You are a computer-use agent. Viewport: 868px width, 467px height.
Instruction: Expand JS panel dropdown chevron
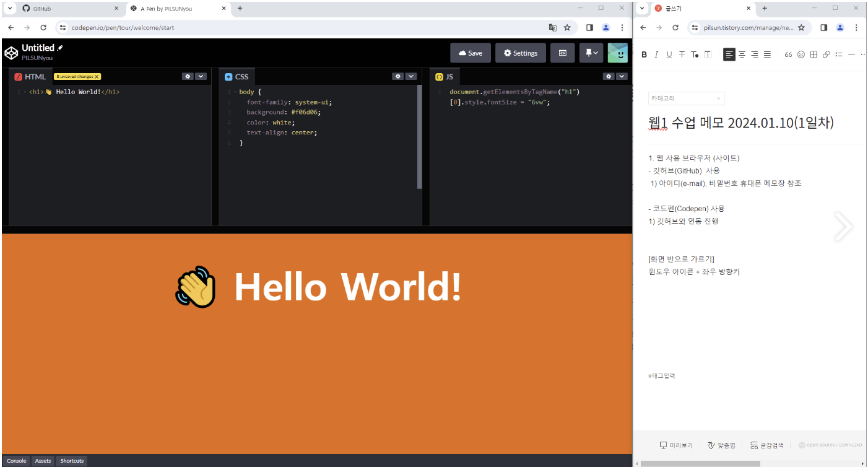(x=622, y=76)
